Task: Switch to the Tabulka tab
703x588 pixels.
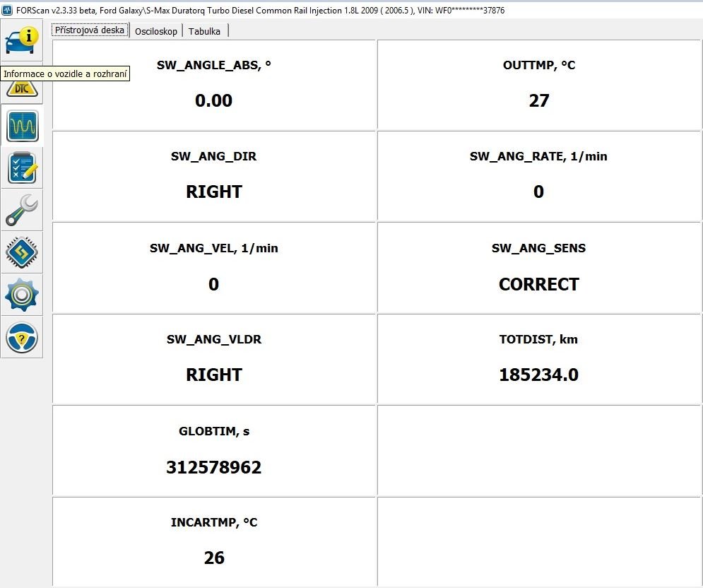Action: [204, 31]
